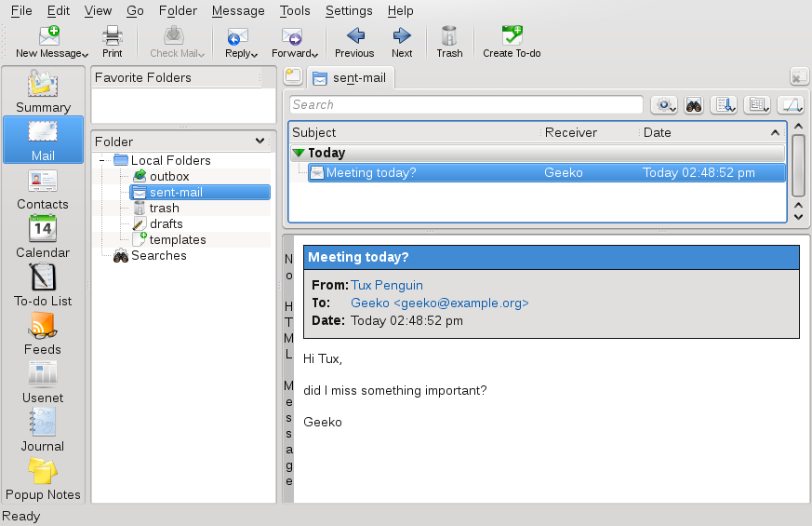The width and height of the screenshot is (812, 526).
Task: Select the 'Meeting today?' message row
Action: [547, 172]
